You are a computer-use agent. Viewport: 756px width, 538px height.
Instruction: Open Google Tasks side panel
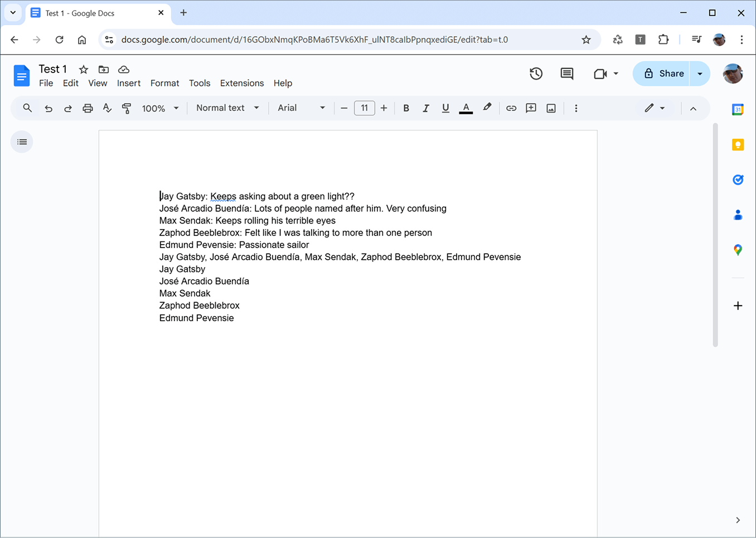coord(738,180)
